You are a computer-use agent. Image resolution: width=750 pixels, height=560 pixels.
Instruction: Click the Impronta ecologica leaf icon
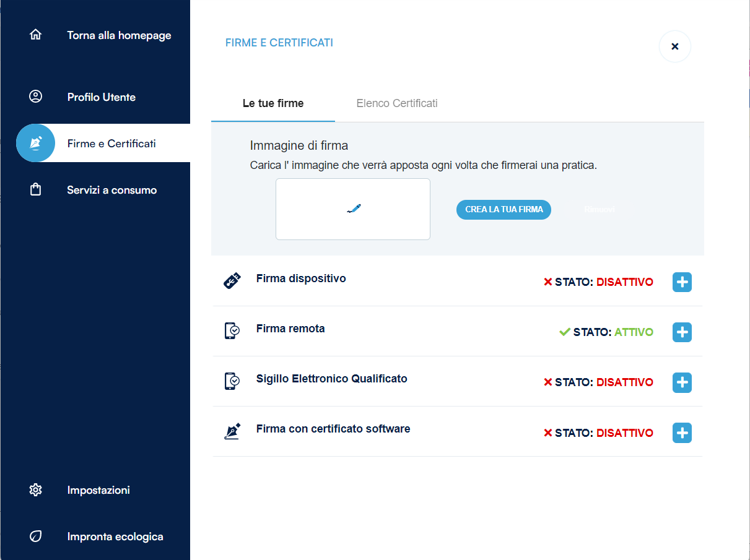pyautogui.click(x=36, y=536)
